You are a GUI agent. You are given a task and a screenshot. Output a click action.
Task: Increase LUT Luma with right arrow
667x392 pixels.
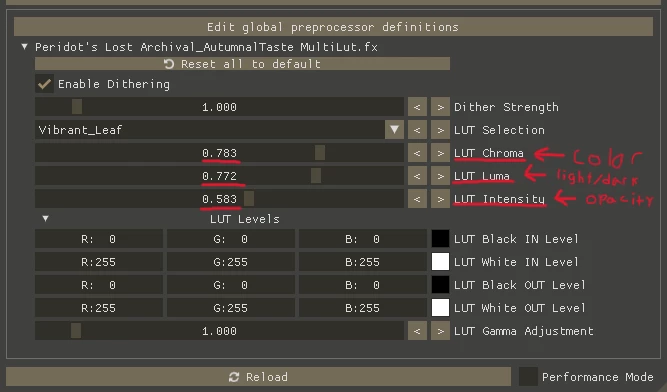440,176
